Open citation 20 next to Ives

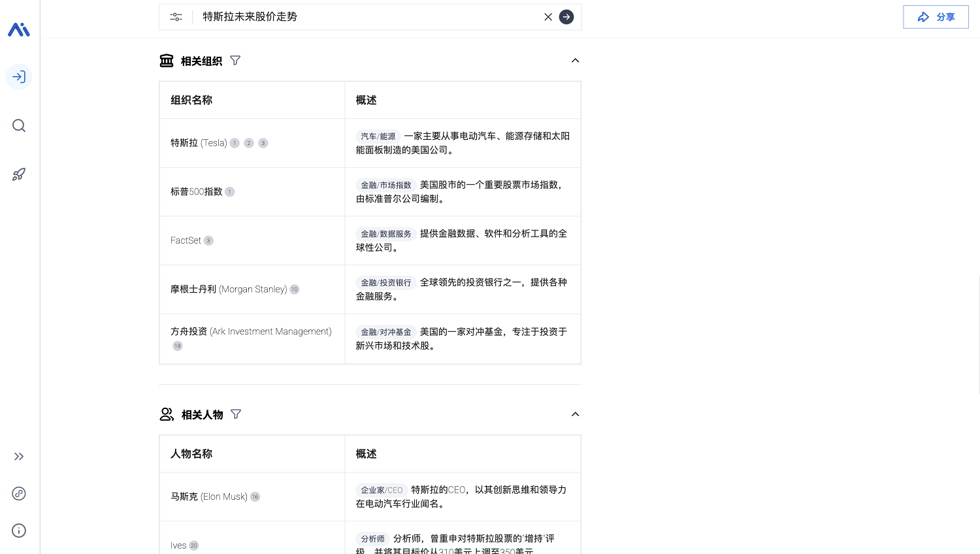[194, 546]
